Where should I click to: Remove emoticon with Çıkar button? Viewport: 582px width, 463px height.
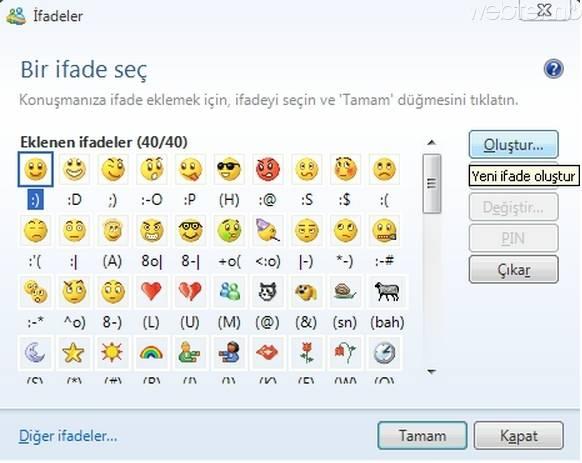pos(514,269)
